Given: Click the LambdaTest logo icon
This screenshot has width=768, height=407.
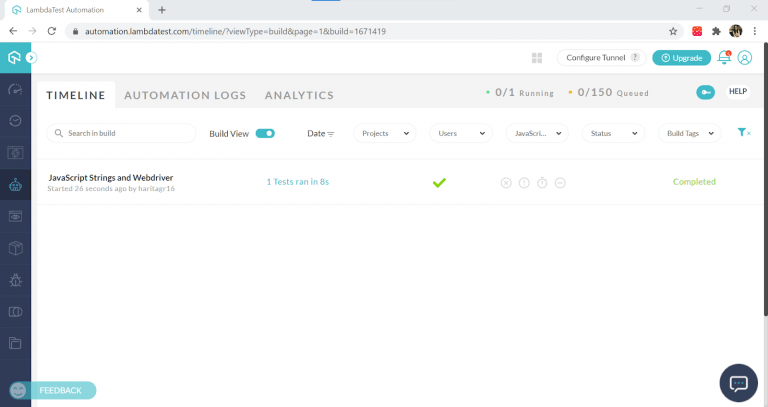Looking at the screenshot, I should pyautogui.click(x=15, y=58).
